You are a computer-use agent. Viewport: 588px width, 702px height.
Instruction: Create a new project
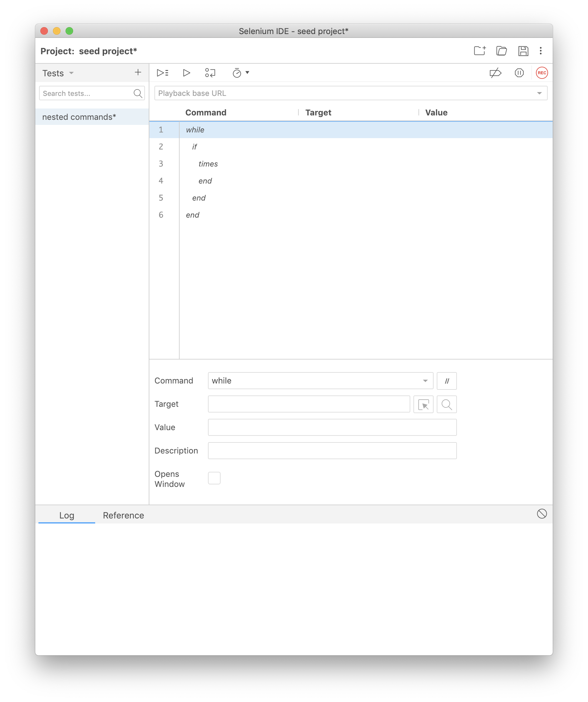pyautogui.click(x=480, y=51)
